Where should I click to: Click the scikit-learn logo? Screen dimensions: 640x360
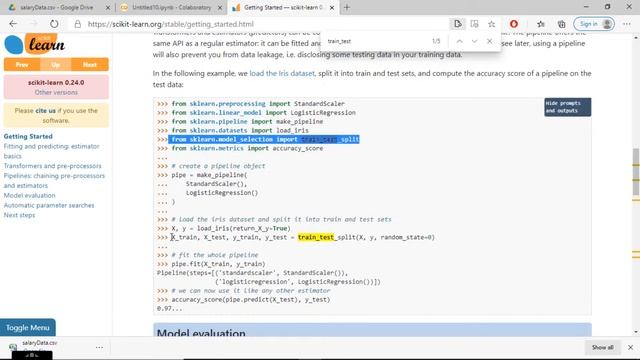[x=35, y=44]
